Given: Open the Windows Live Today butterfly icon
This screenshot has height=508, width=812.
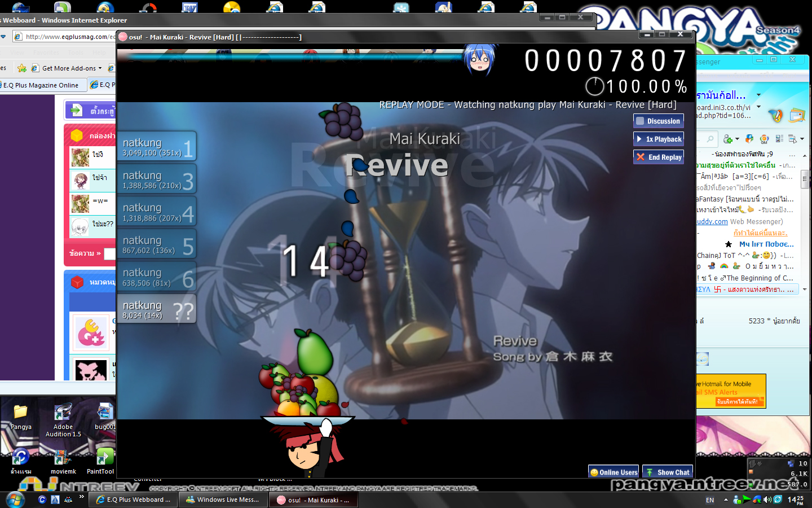Looking at the screenshot, I should (x=776, y=116).
